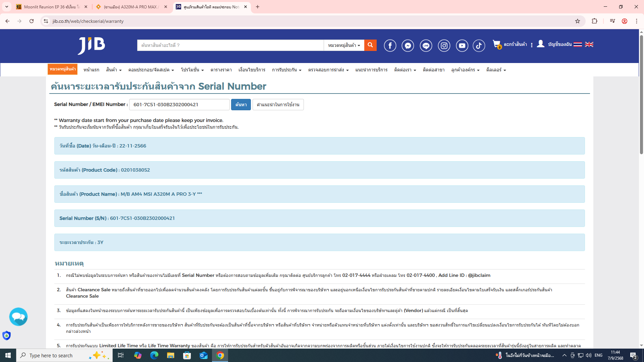Viewport: 644px width, 362px height.
Task: Click the product search box
Action: point(230,45)
